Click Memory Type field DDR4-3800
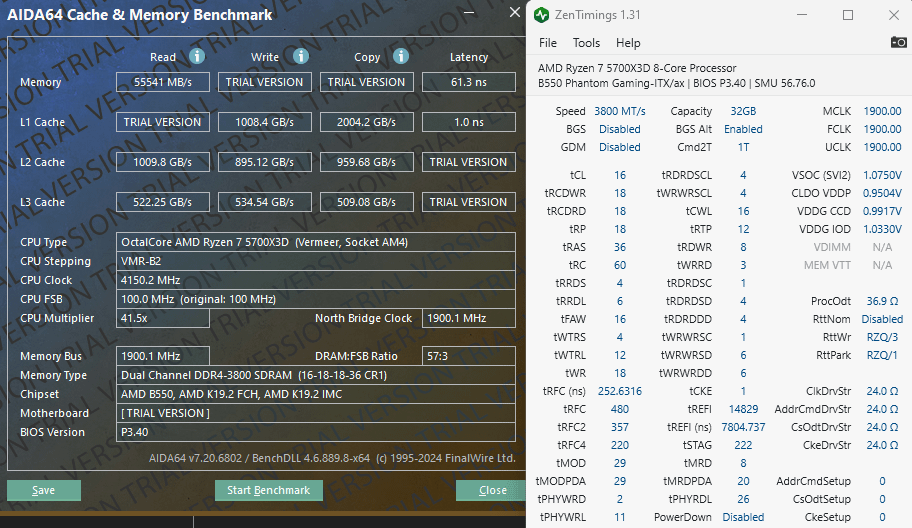Viewport: 912px width, 528px height. coord(316,375)
